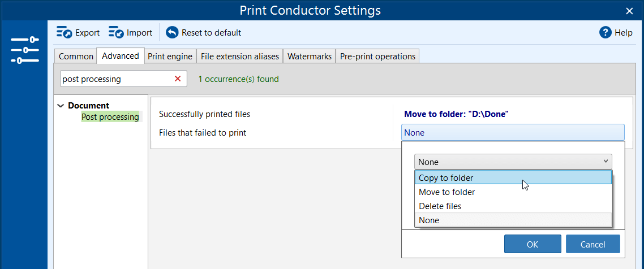This screenshot has height=269, width=644.
Task: Collapse the Document tree node
Action: tap(61, 106)
